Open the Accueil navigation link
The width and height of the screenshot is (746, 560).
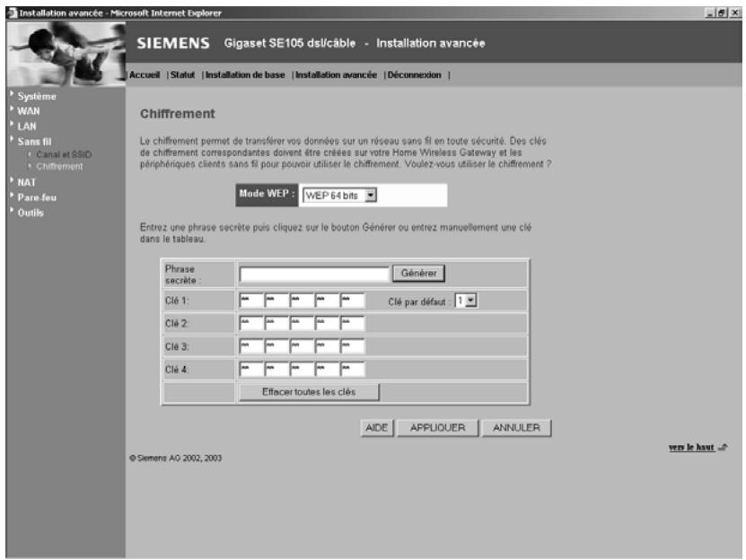coord(145,75)
